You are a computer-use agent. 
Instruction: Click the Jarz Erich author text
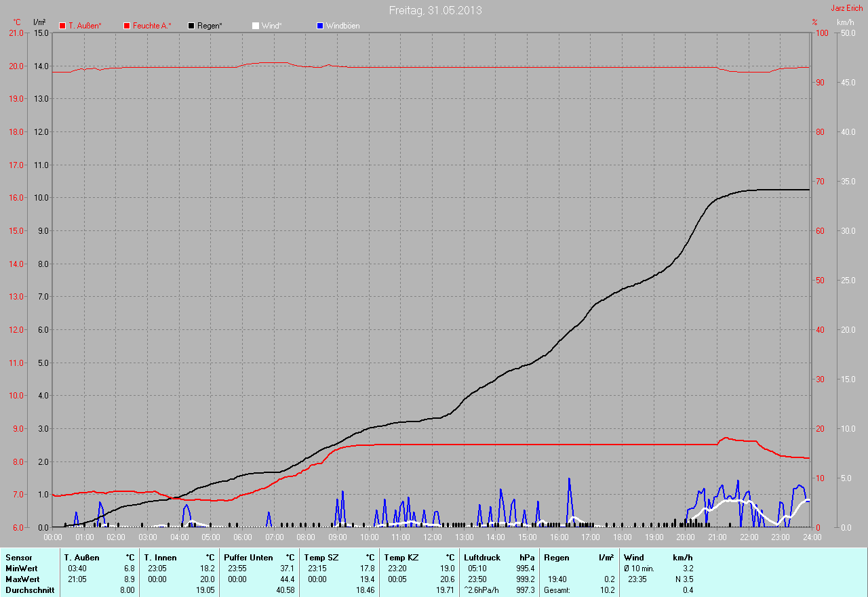click(847, 8)
